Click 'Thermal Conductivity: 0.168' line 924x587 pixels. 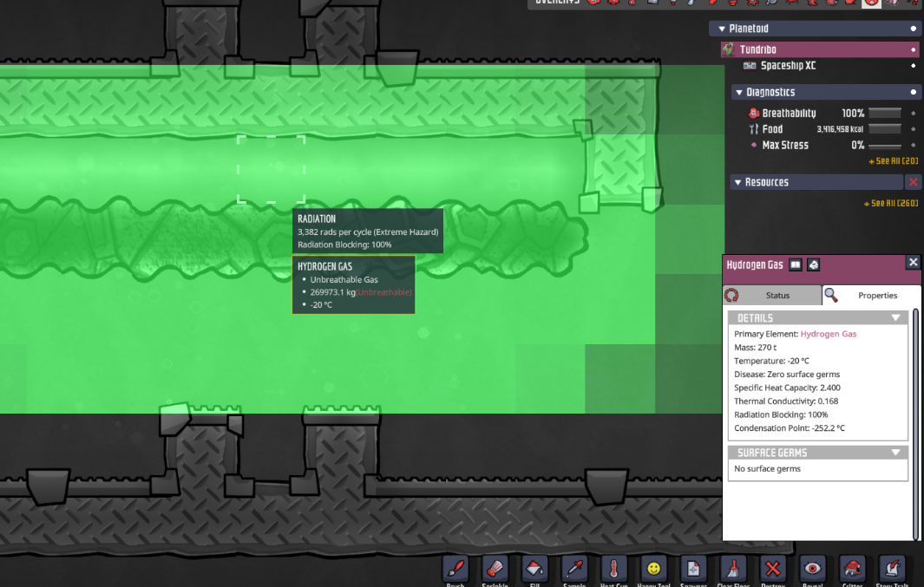(x=786, y=401)
